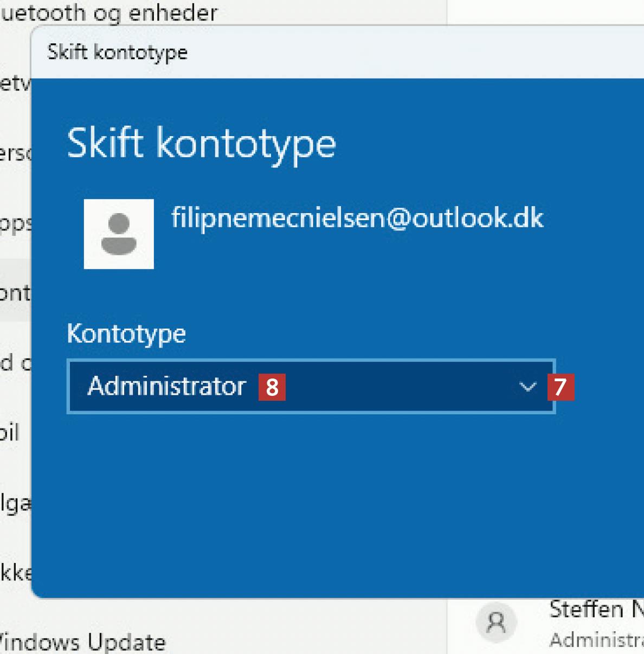Expand the Kontotype dropdown chevron
644x654 pixels.
(527, 387)
